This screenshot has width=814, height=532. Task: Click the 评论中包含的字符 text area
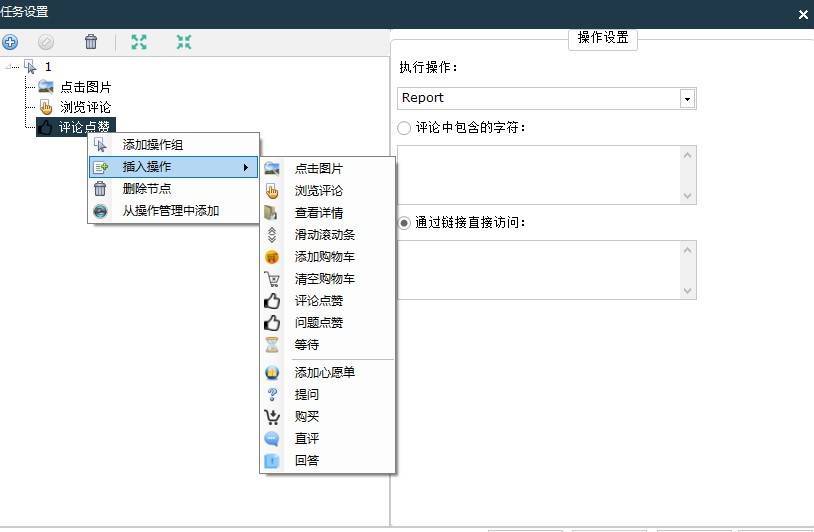click(539, 175)
